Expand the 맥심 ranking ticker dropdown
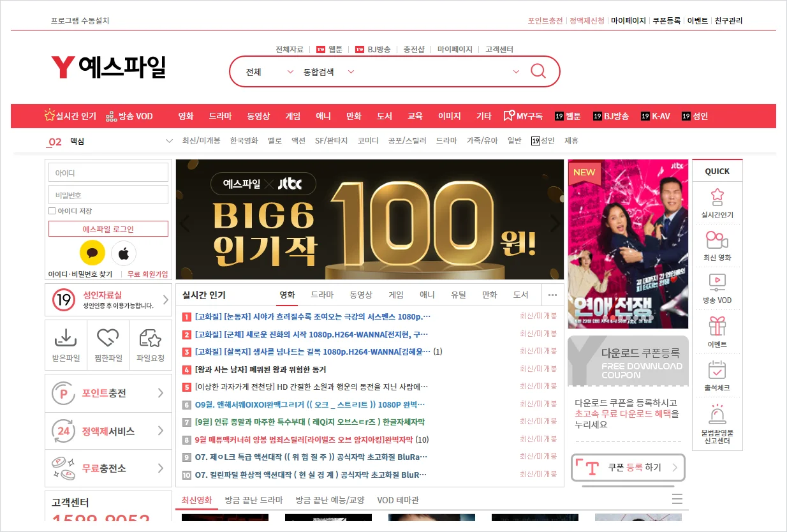This screenshot has width=787, height=532. pyautogui.click(x=169, y=141)
